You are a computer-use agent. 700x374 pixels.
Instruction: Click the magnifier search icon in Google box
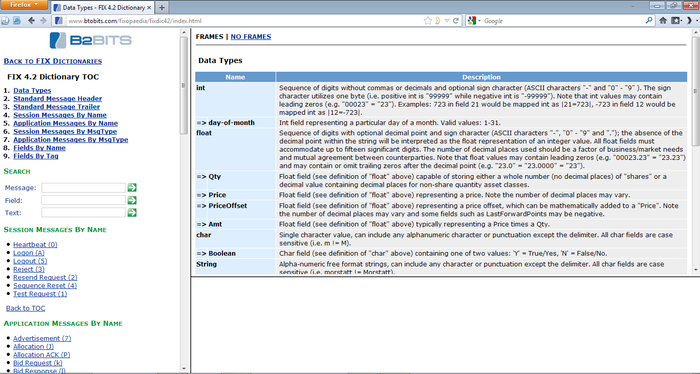(x=649, y=21)
